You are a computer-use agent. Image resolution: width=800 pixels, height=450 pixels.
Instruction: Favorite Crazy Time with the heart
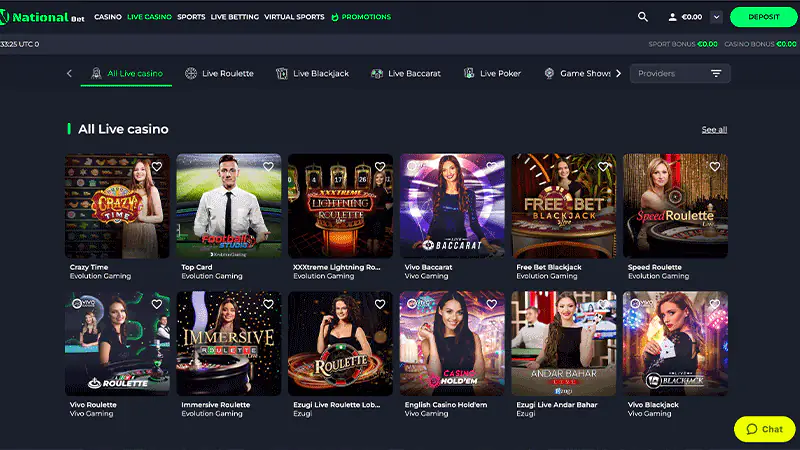[157, 166]
